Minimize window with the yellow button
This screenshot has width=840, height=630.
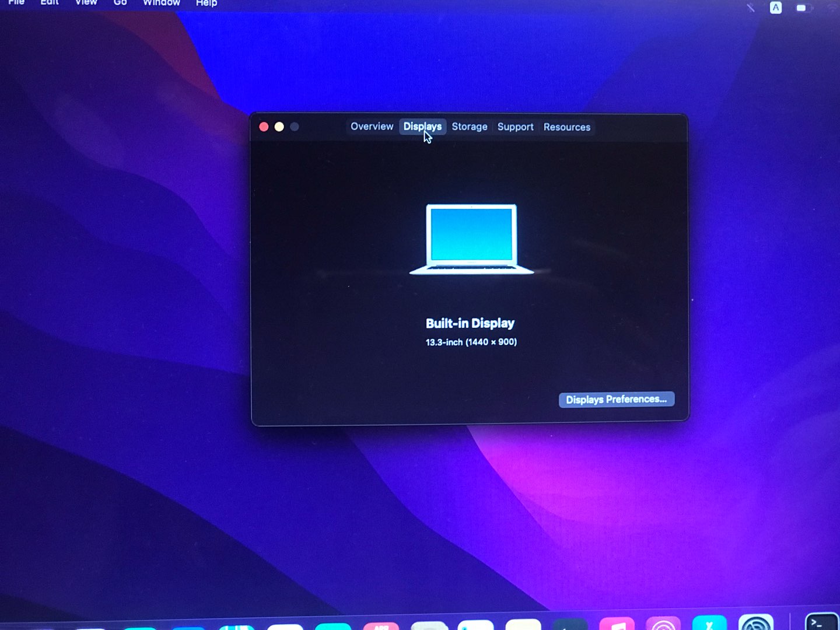coord(279,127)
